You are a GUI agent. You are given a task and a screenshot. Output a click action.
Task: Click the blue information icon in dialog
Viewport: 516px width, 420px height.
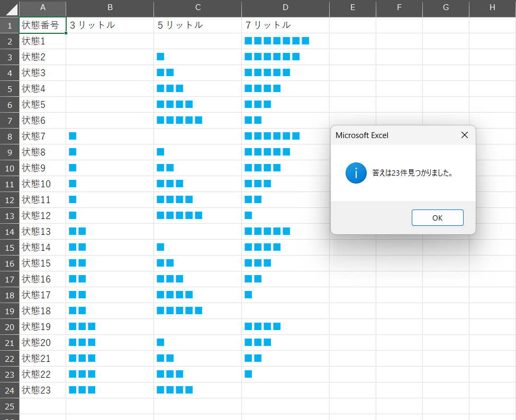click(356, 173)
